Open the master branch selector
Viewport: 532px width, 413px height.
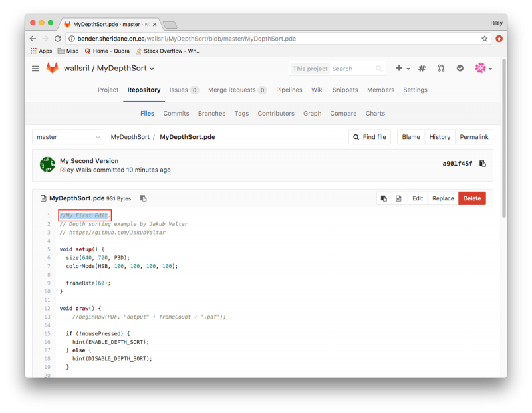[68, 137]
